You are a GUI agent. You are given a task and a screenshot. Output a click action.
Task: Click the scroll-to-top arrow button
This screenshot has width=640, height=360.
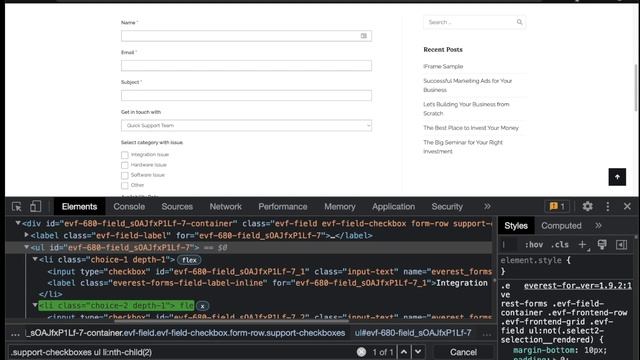617,177
